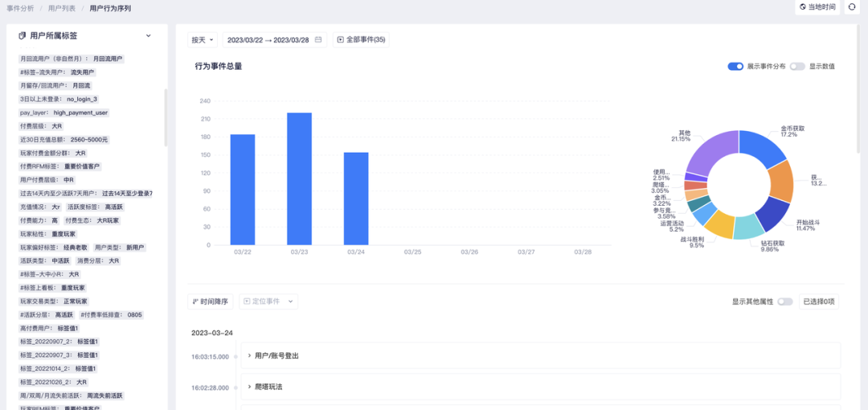
Task: Click the 周流失前活跃 tag
Action: tap(72, 396)
